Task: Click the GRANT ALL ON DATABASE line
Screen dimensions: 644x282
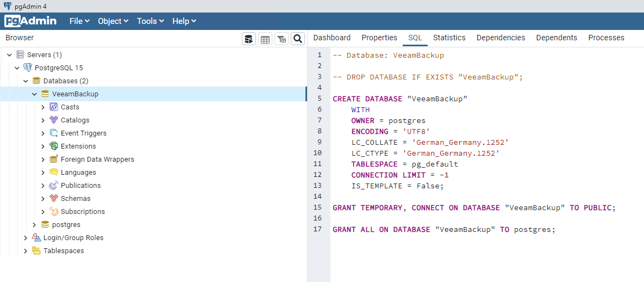Action: [x=444, y=229]
